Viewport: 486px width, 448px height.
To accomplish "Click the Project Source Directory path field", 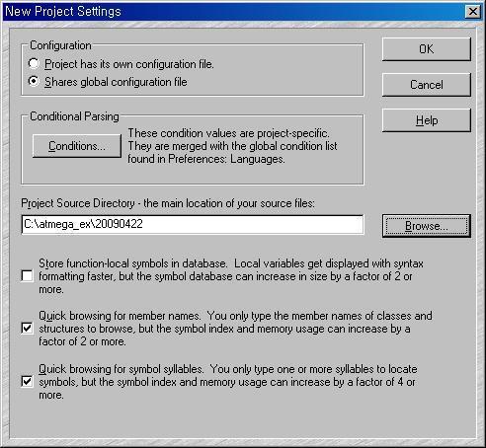I will point(193,224).
